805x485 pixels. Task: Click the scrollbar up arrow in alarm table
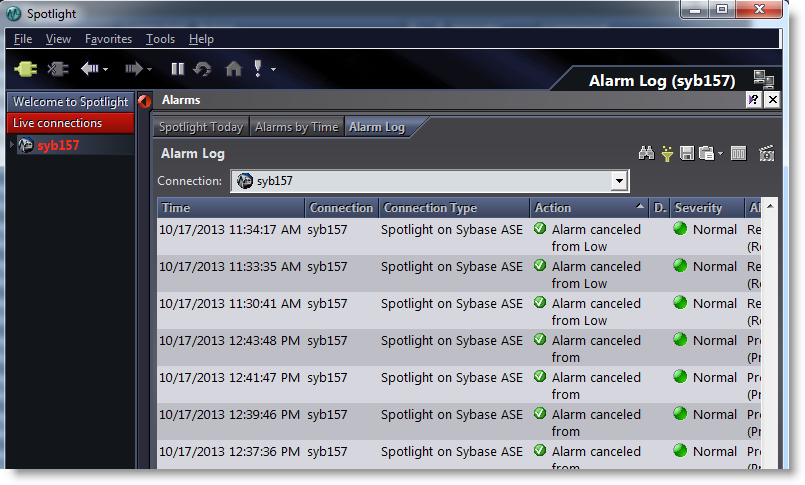coord(770,206)
